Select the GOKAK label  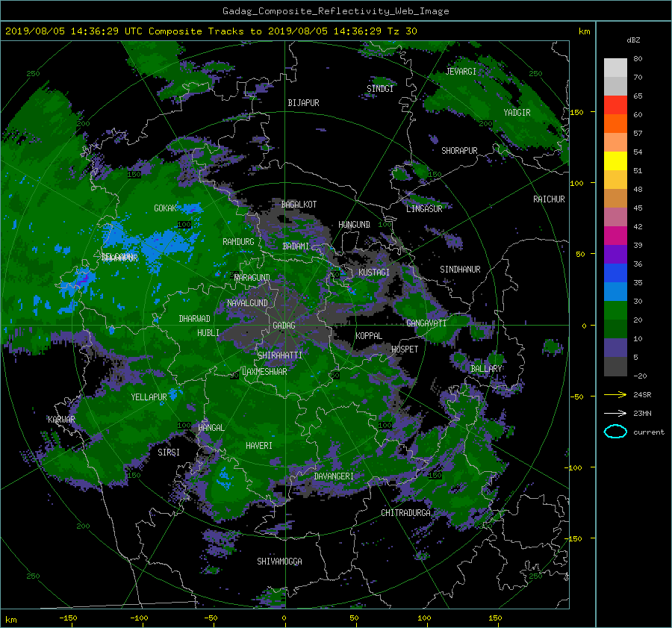point(166,208)
